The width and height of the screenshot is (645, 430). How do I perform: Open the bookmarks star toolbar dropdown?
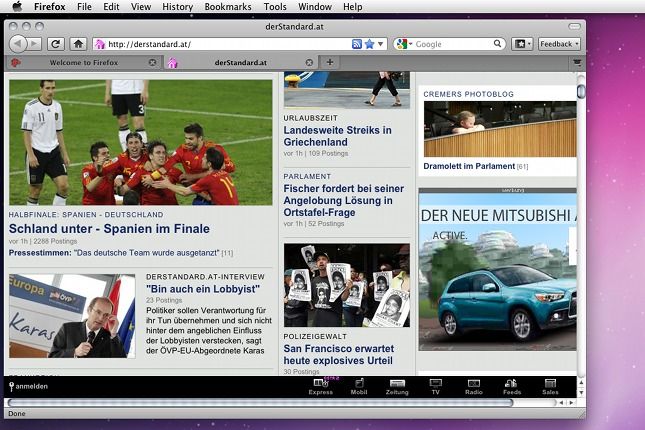(522, 44)
